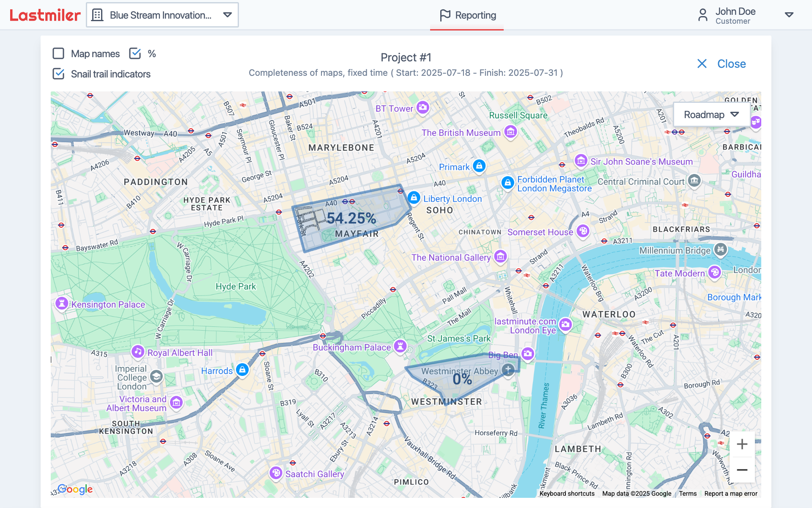Image resolution: width=812 pixels, height=508 pixels.
Task: Click the Central Criminal Court marker
Action: pos(694,180)
